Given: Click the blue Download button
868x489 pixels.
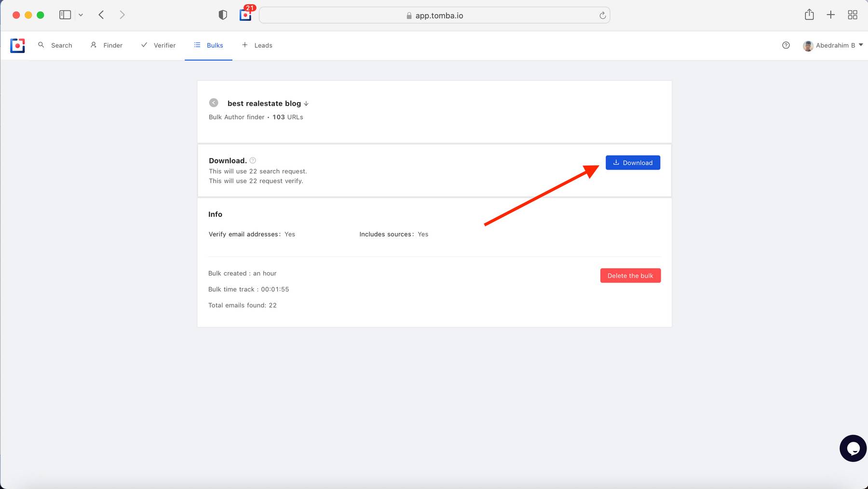Looking at the screenshot, I should click(x=633, y=163).
